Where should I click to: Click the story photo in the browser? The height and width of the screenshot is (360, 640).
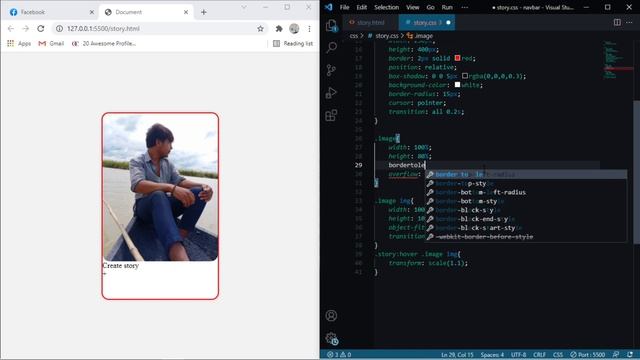tap(160, 187)
